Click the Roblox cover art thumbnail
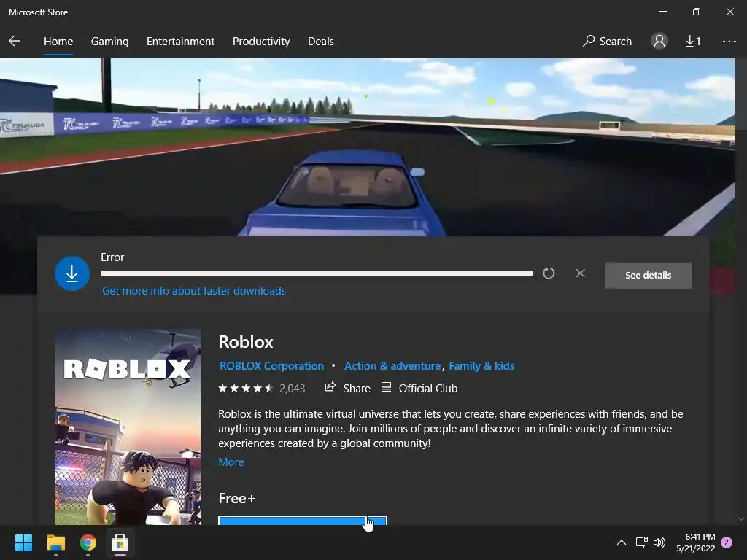Image resolution: width=747 pixels, height=560 pixels. click(x=127, y=427)
